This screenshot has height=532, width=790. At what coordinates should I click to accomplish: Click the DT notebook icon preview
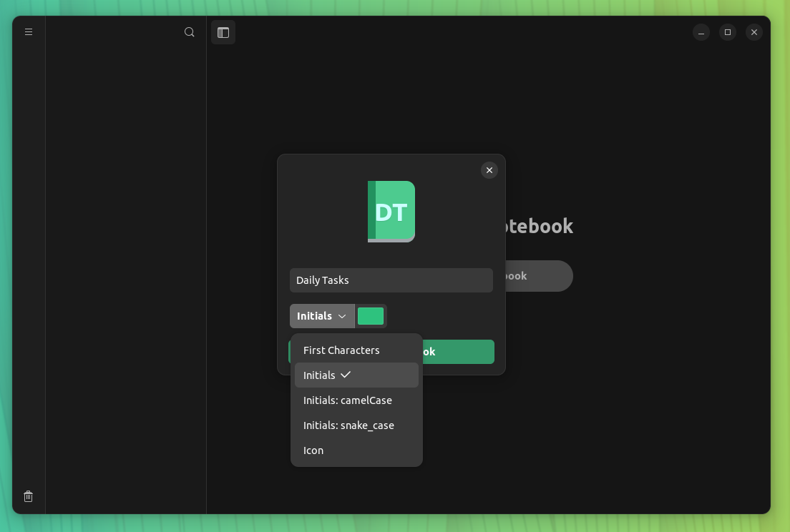click(x=391, y=211)
